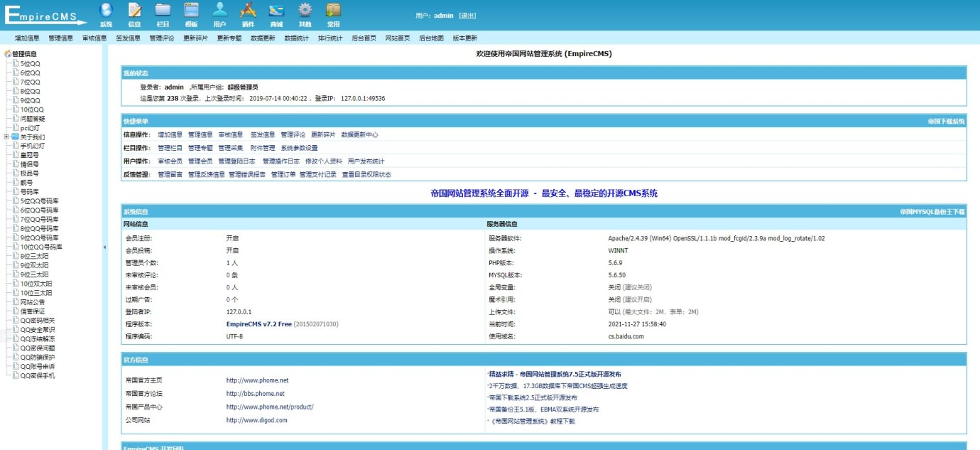Open the 常用 (Common) box icon

(x=333, y=10)
